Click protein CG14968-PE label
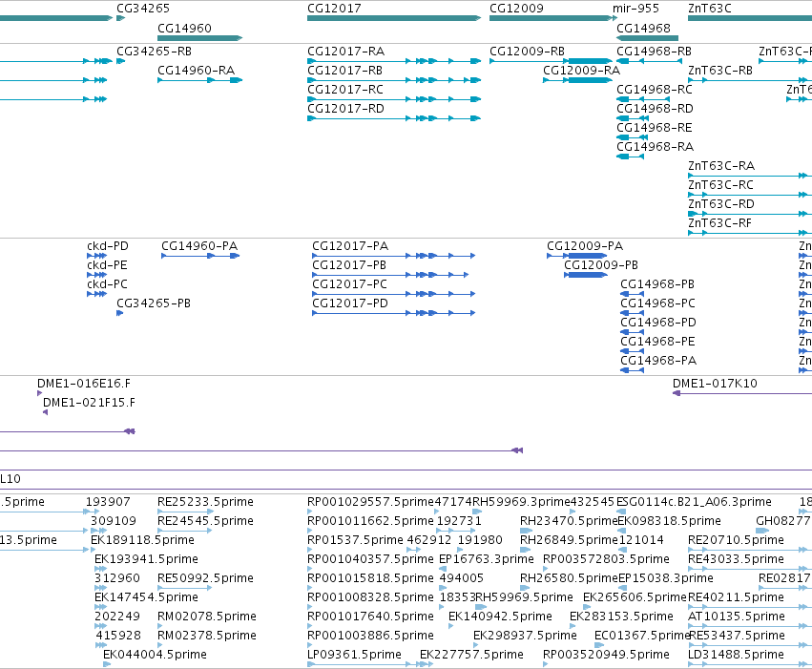Viewport: 812px width, 669px height. (x=657, y=342)
